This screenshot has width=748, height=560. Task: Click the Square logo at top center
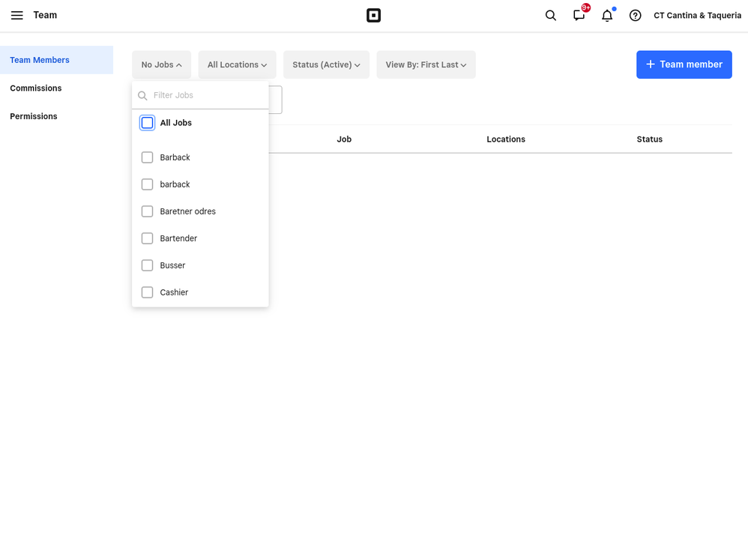pos(373,15)
